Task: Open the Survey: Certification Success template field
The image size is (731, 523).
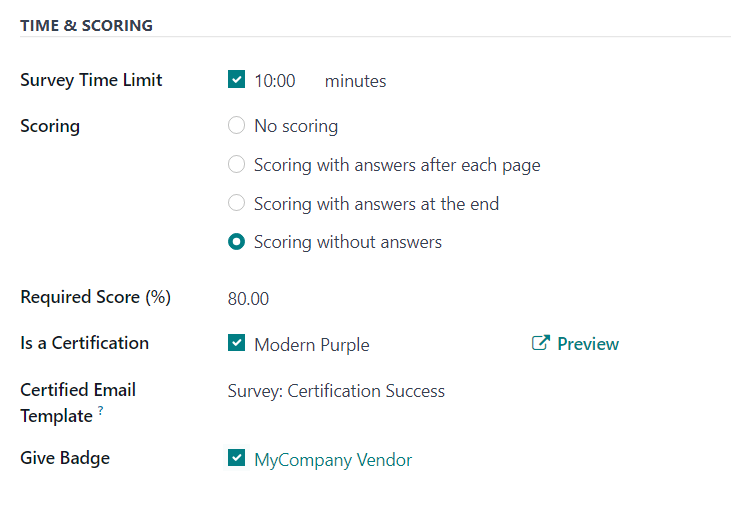Action: 336,391
